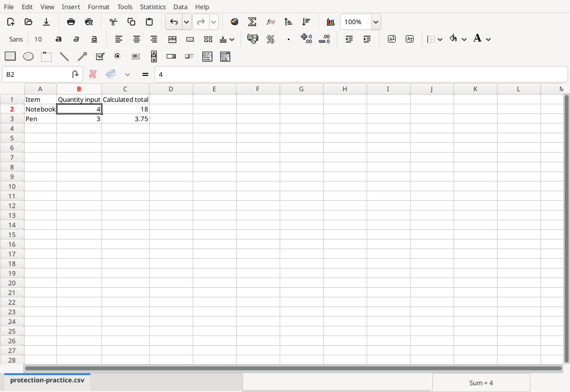Open print preview
This screenshot has height=392, width=570.
(89, 22)
